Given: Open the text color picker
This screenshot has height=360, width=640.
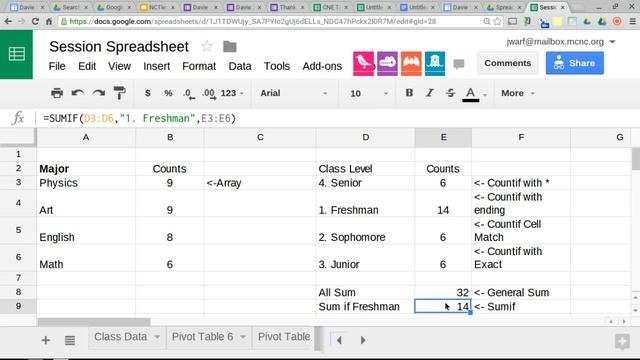Looking at the screenshot, I should coord(471,94).
